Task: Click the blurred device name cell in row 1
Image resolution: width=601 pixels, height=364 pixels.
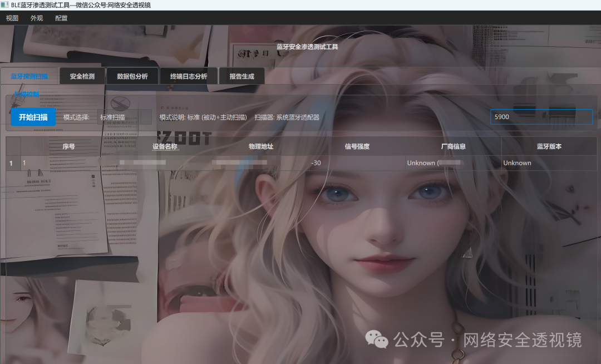Action: 165,163
